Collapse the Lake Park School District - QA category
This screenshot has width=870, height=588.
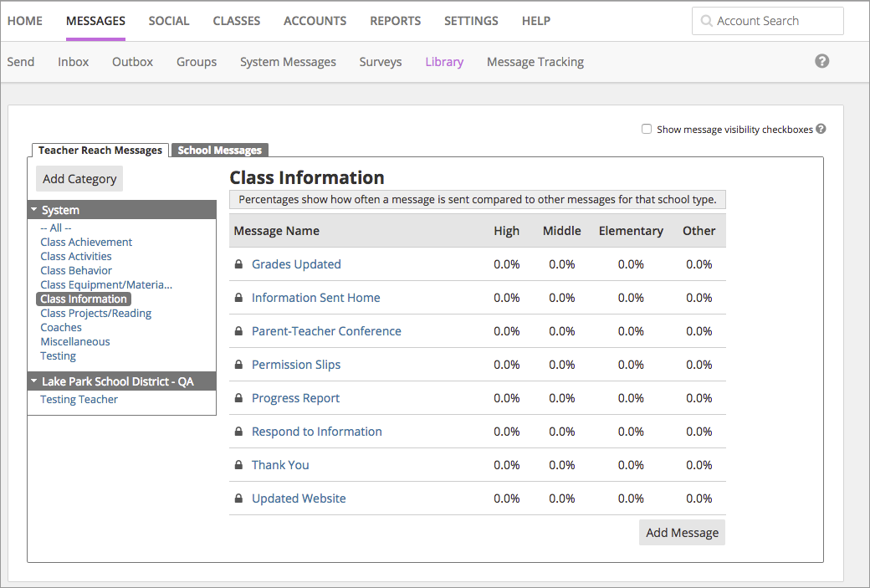33,381
